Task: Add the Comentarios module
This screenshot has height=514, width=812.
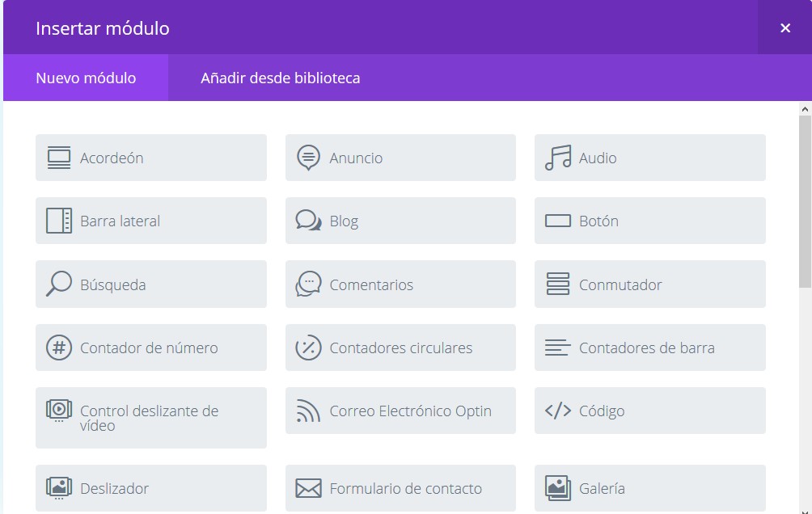Action: click(400, 284)
